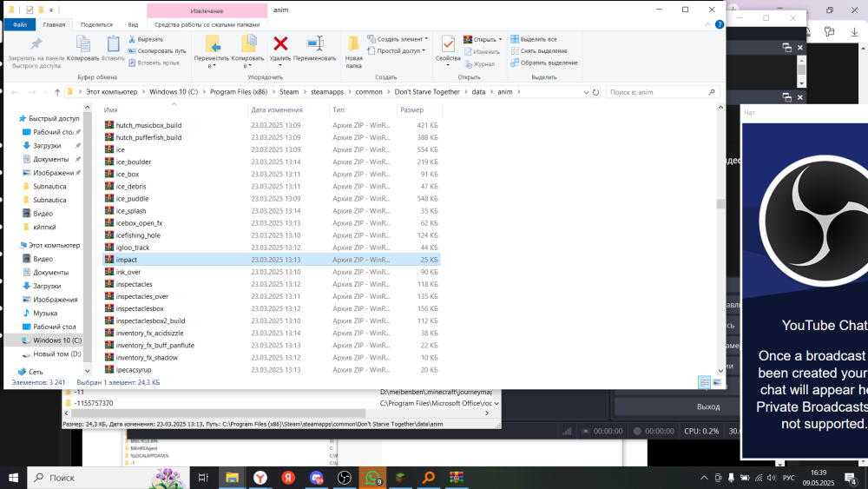Switch to the Поделиться ribbon tab
Image resolution: width=868 pixels, height=489 pixels.
[x=96, y=24]
